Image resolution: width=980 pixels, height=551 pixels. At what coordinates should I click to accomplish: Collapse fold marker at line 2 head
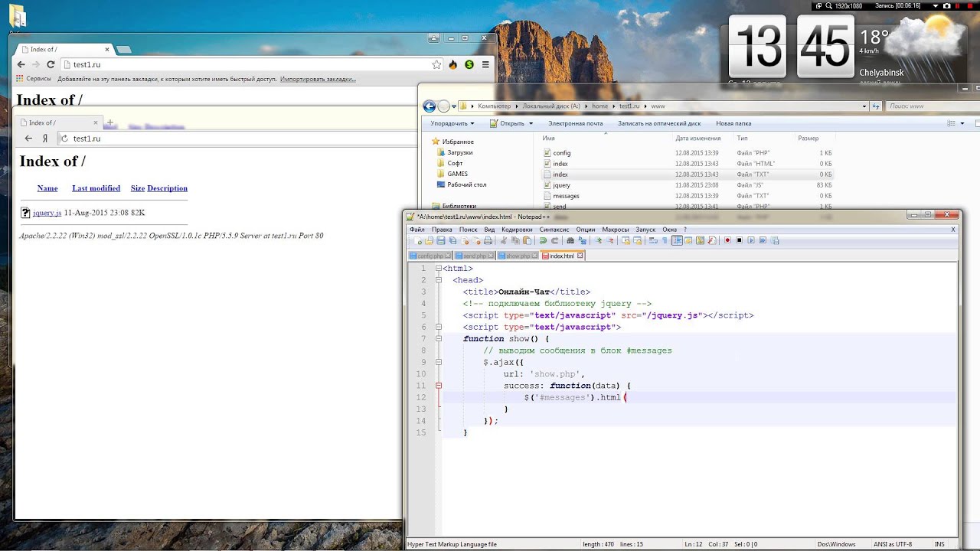[x=438, y=280]
